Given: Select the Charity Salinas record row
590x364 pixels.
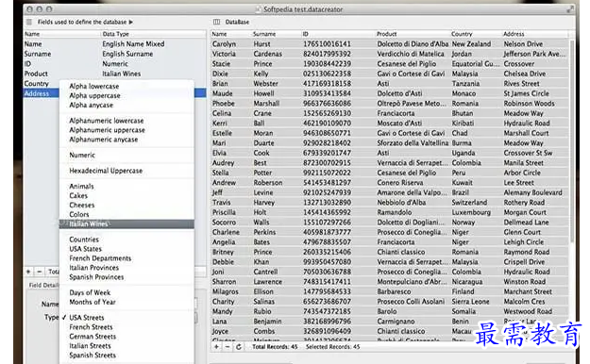Looking at the screenshot, I should (x=390, y=302).
